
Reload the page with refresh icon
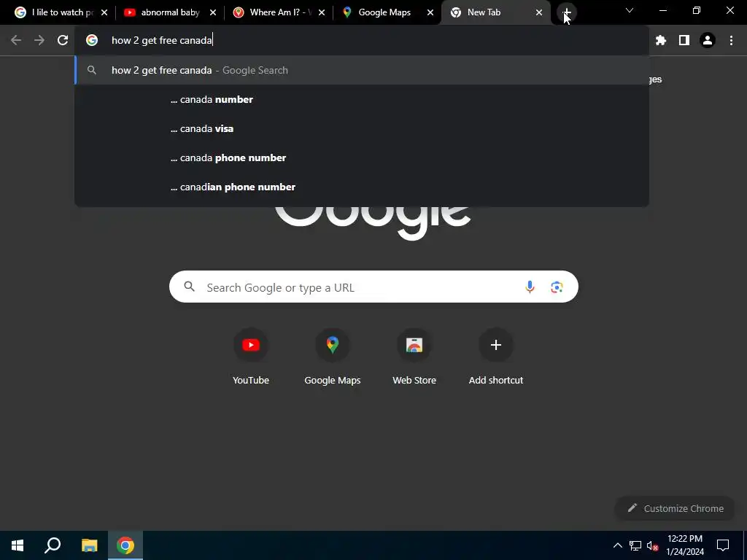point(63,41)
